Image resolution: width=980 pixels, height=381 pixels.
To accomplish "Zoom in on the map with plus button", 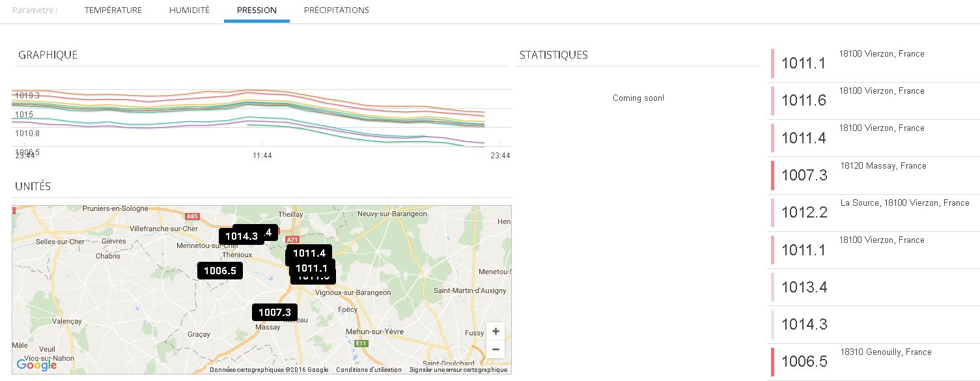I will coord(496,332).
